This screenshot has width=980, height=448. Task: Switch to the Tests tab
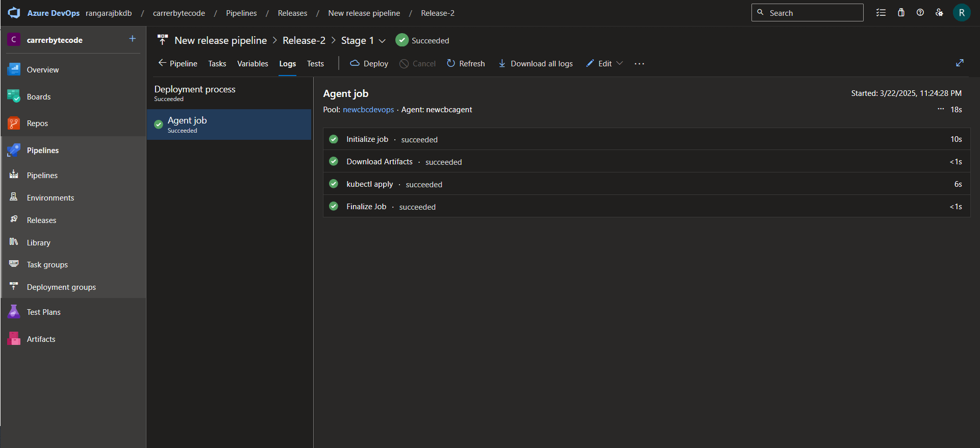click(315, 64)
